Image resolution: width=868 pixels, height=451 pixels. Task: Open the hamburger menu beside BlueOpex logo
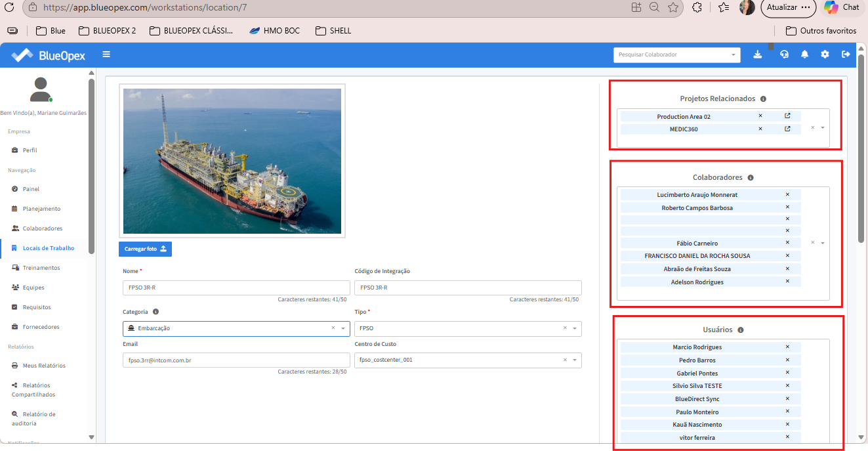coord(106,54)
